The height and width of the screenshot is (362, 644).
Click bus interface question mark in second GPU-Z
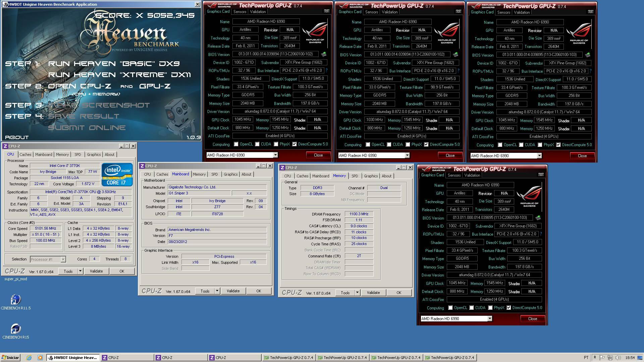point(458,71)
